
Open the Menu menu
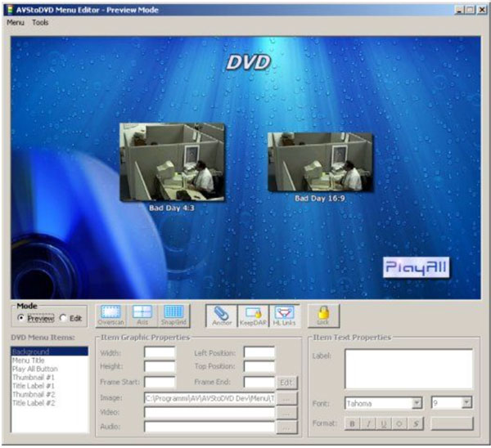click(16, 23)
